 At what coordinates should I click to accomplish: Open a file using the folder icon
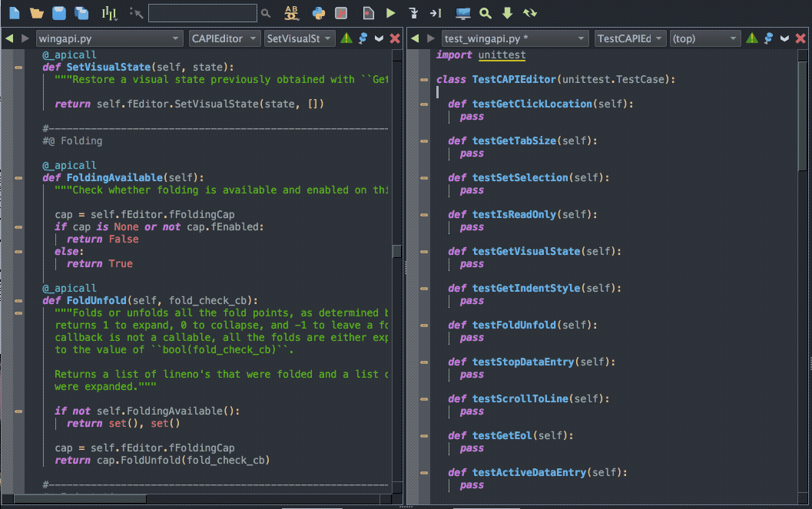pos(37,13)
